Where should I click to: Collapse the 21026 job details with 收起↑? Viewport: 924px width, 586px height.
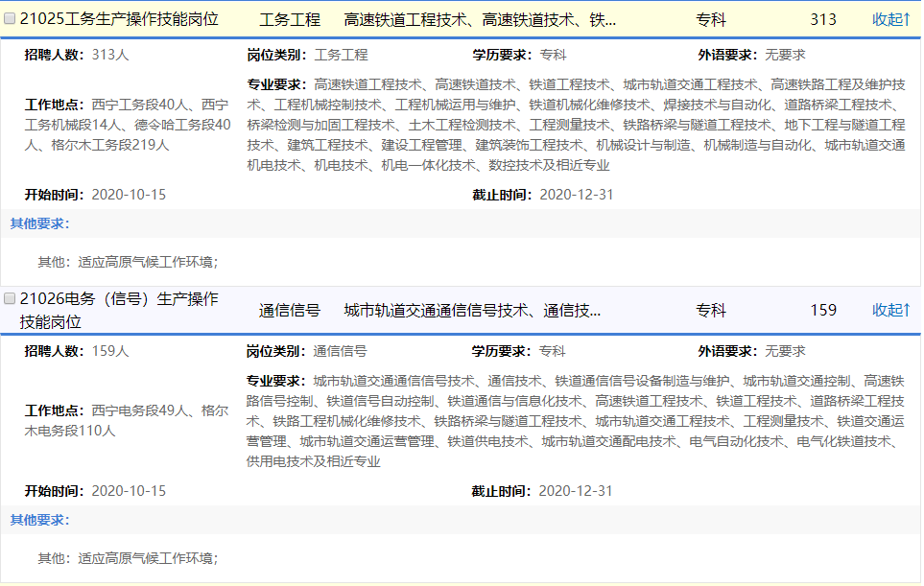[x=890, y=310]
